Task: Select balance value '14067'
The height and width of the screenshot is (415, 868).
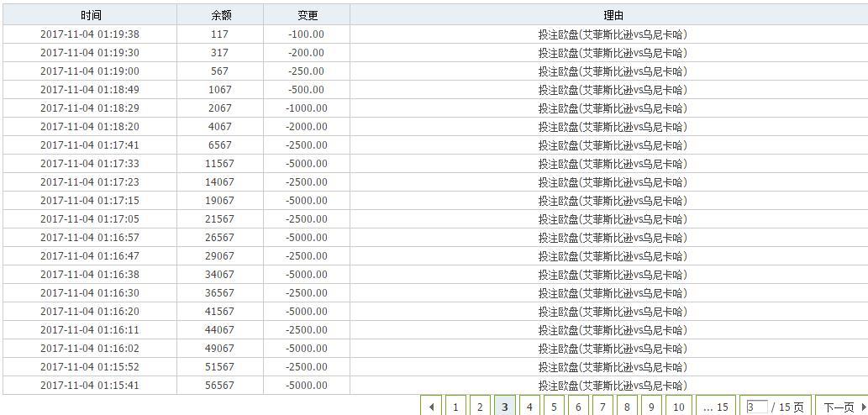Action: (x=220, y=182)
